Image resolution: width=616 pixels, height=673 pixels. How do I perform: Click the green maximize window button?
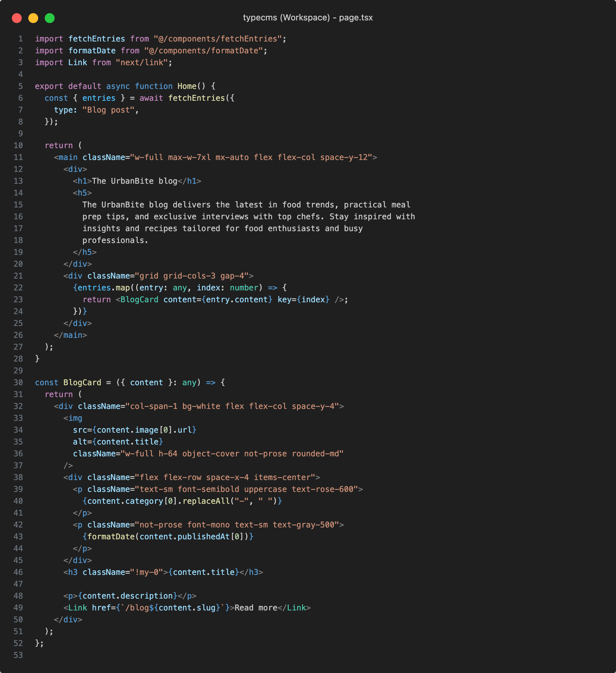[50, 18]
